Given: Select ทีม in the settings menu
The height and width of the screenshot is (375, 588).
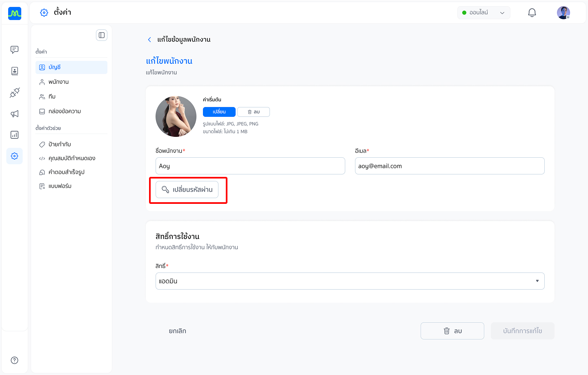Looking at the screenshot, I should (x=71, y=97).
